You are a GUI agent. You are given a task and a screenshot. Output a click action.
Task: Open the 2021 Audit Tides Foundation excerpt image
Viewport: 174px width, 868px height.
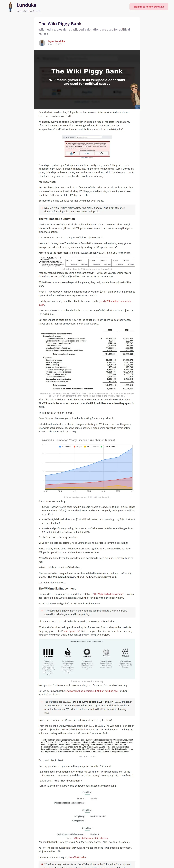[x=87, y=745]
